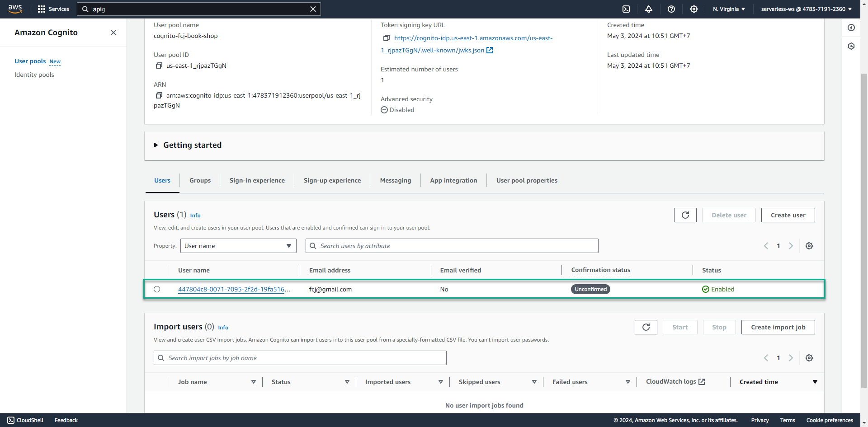Click the Confirmation status column header
Viewport: 868px width, 427px height.
tap(600, 270)
